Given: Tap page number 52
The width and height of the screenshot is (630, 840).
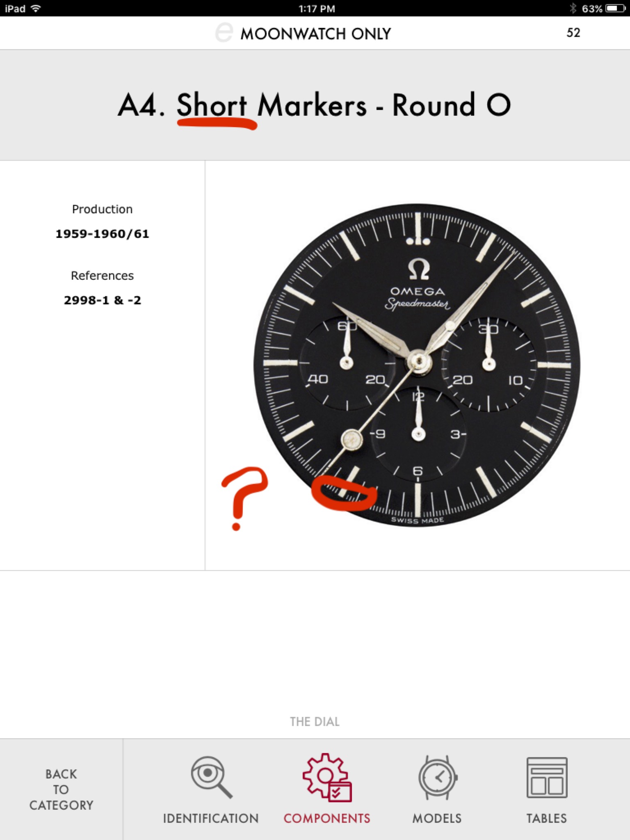Looking at the screenshot, I should click(x=573, y=33).
